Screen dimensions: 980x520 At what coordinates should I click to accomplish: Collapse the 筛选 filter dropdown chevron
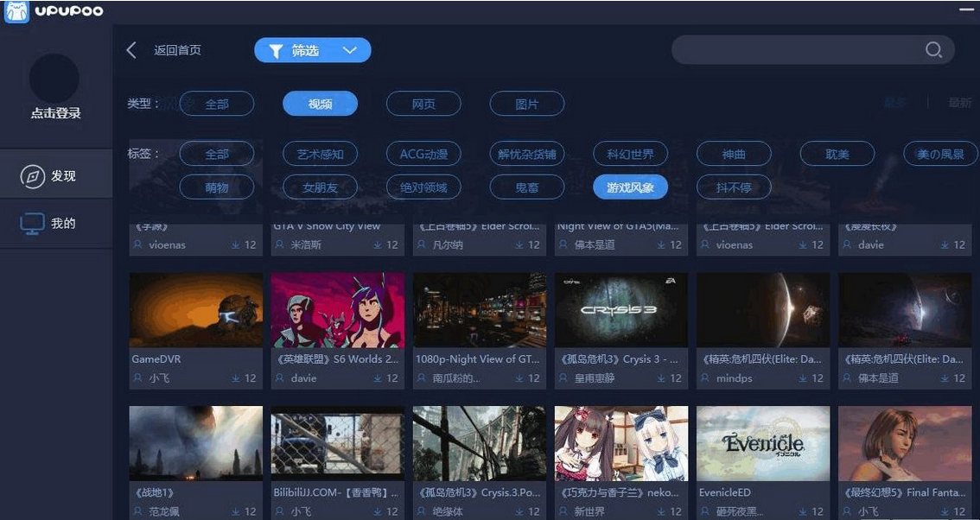[350, 51]
